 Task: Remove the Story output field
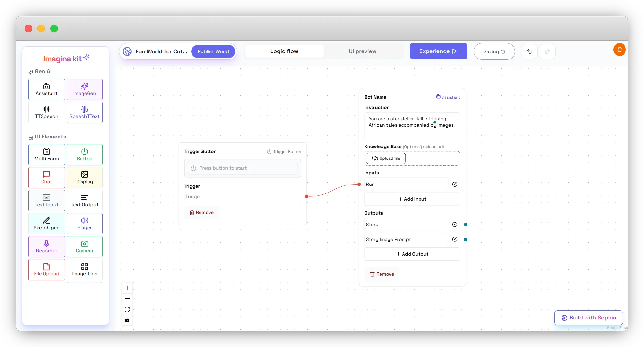point(455,224)
